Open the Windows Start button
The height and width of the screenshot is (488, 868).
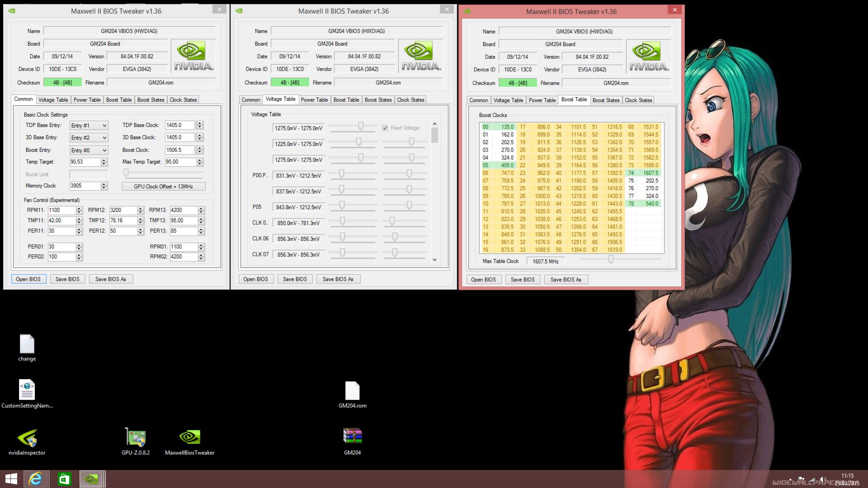pos(11,479)
